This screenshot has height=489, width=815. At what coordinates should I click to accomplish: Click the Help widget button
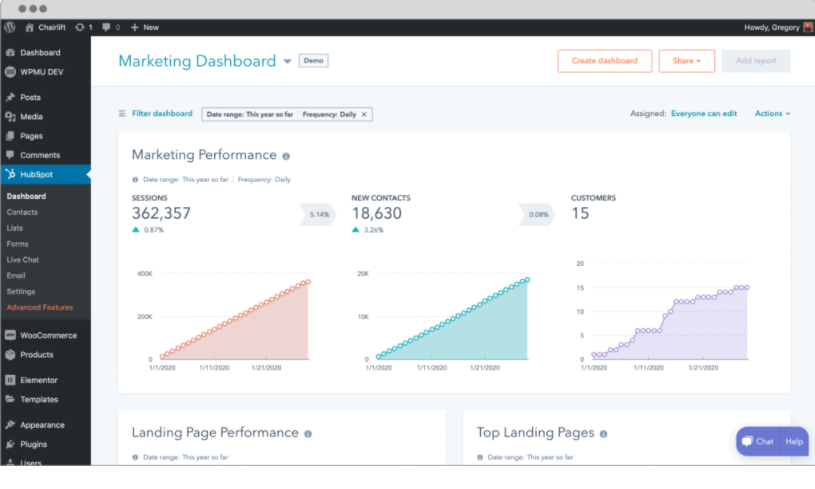[x=794, y=441]
